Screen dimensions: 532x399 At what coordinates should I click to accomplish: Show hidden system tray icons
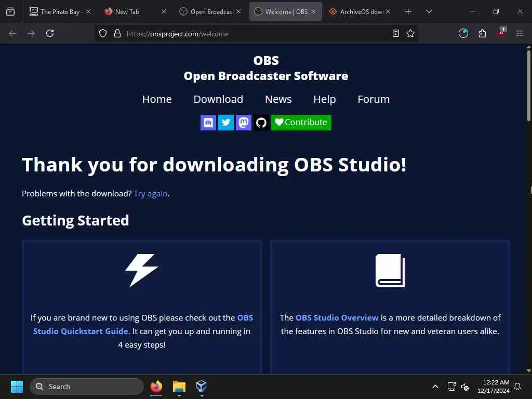(x=435, y=387)
